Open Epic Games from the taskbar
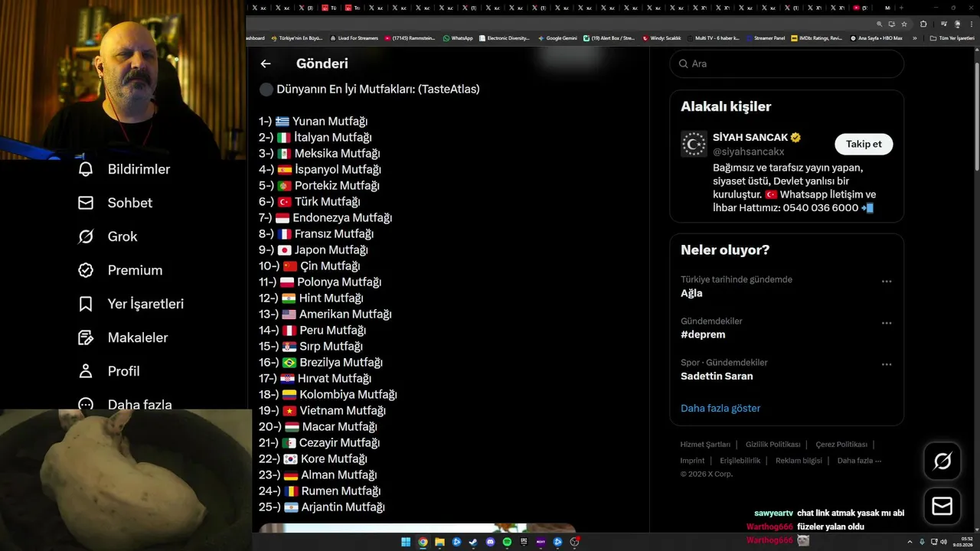 (x=524, y=542)
